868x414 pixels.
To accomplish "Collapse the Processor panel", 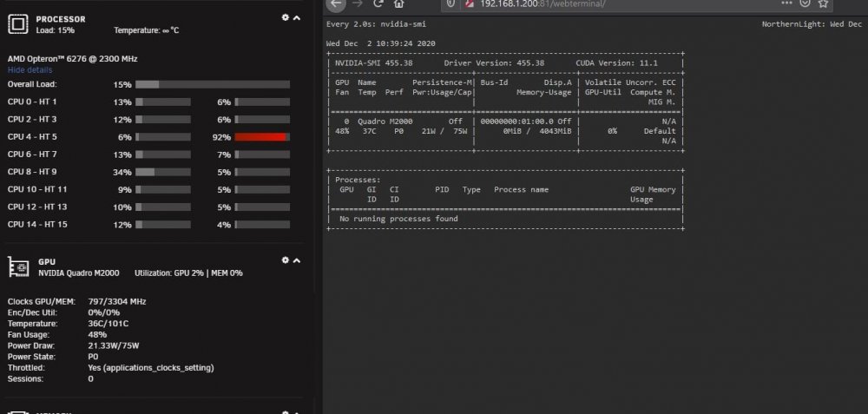I will coord(297,17).
